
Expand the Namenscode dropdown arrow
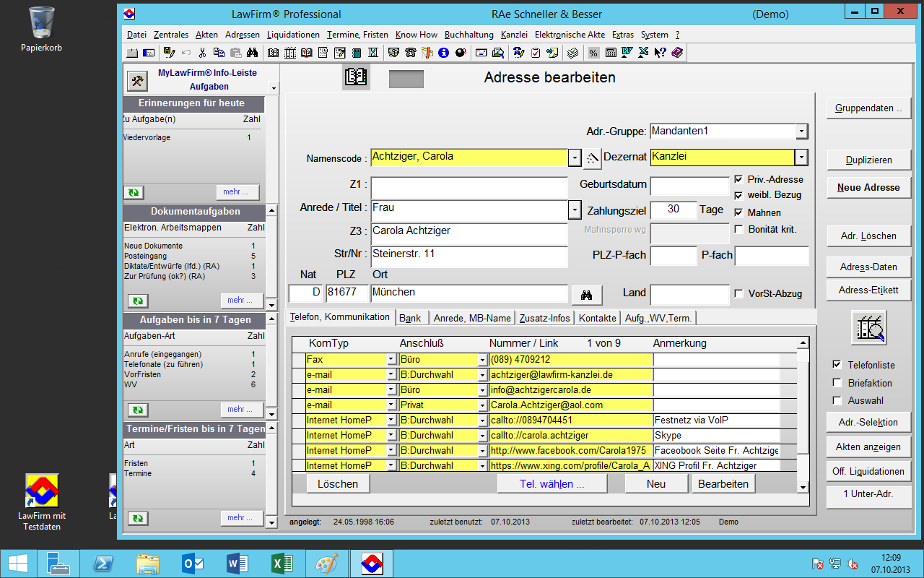pyautogui.click(x=575, y=158)
